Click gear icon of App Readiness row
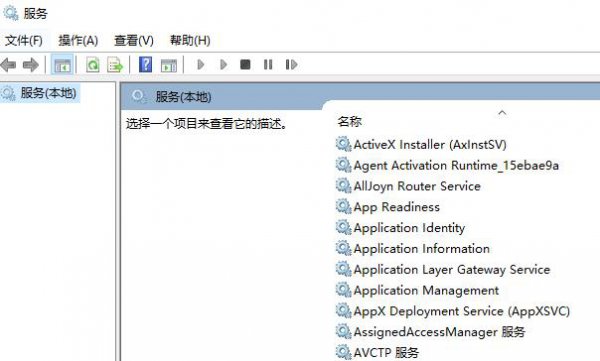The height and width of the screenshot is (361, 600). coord(343,207)
